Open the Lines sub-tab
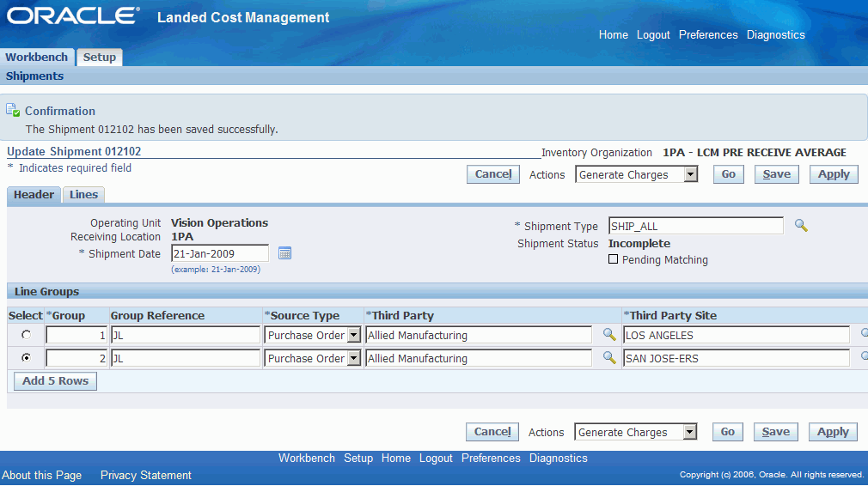The width and height of the screenshot is (868, 486). [83, 195]
